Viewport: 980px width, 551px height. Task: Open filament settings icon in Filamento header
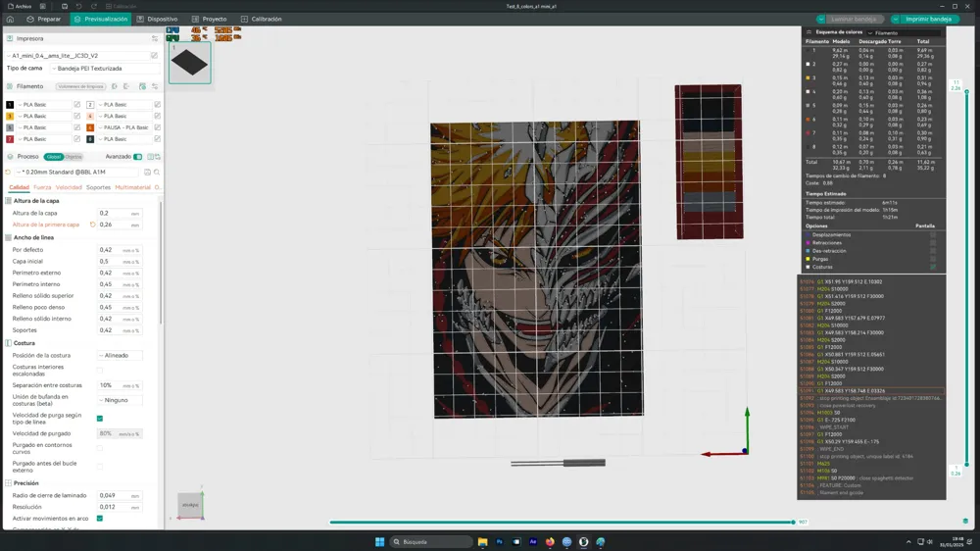click(x=154, y=86)
